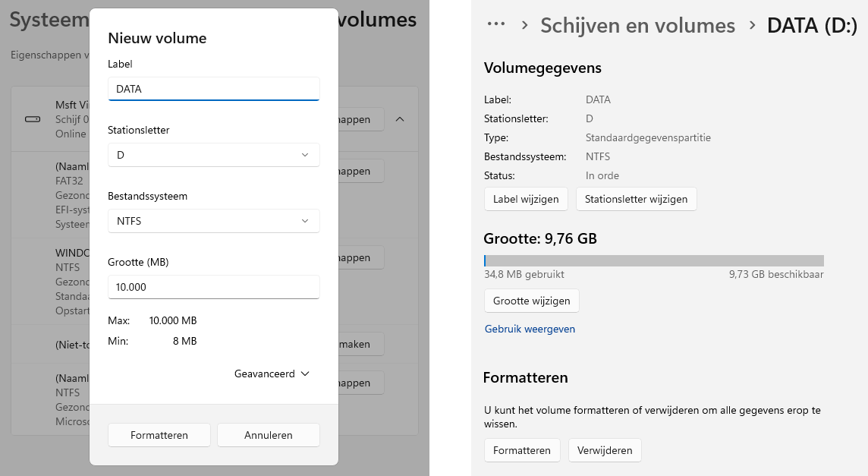
Task: Click the Stationsletter wijzigen button
Action: click(x=636, y=199)
